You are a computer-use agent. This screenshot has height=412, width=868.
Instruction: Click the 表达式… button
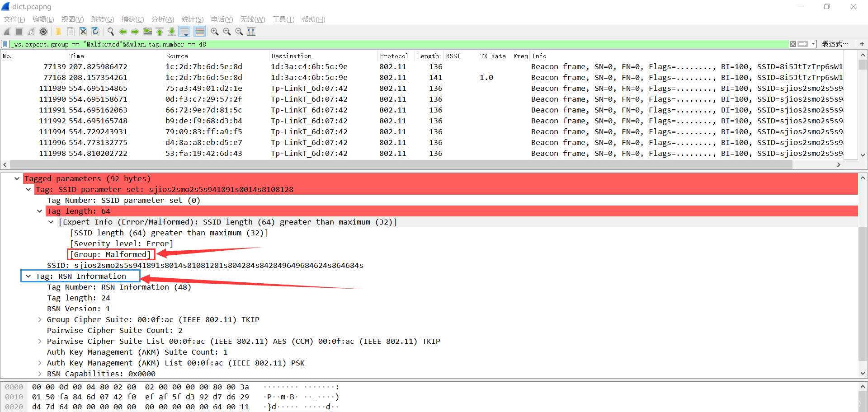(835, 44)
